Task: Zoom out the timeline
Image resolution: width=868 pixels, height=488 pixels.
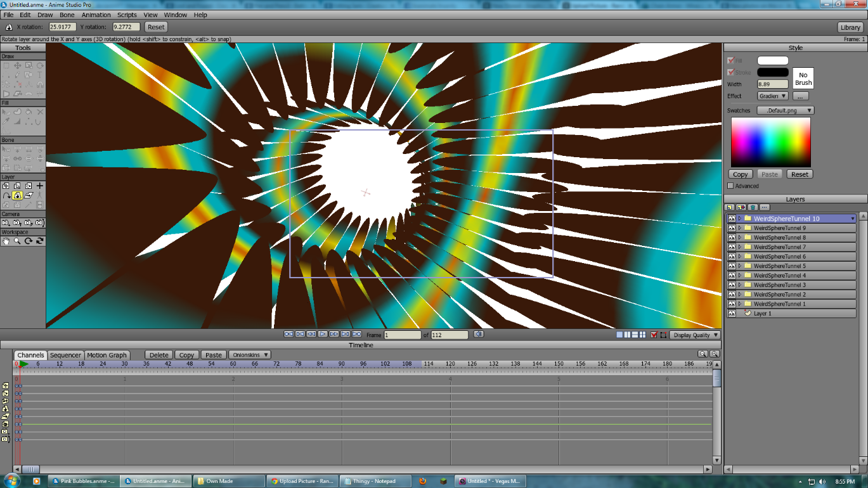Action: tap(703, 354)
